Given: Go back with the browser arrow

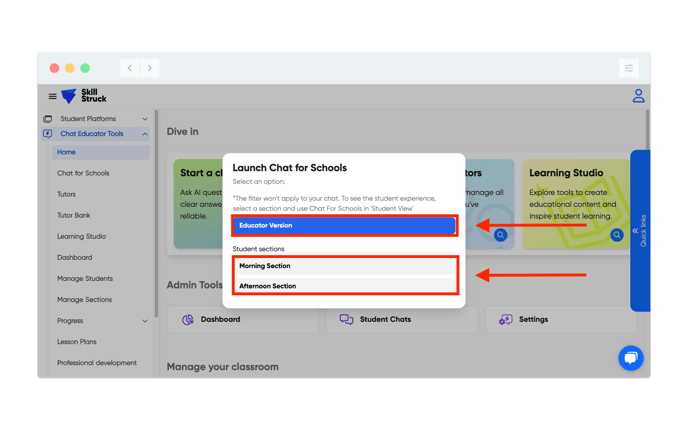Looking at the screenshot, I should pos(130,68).
